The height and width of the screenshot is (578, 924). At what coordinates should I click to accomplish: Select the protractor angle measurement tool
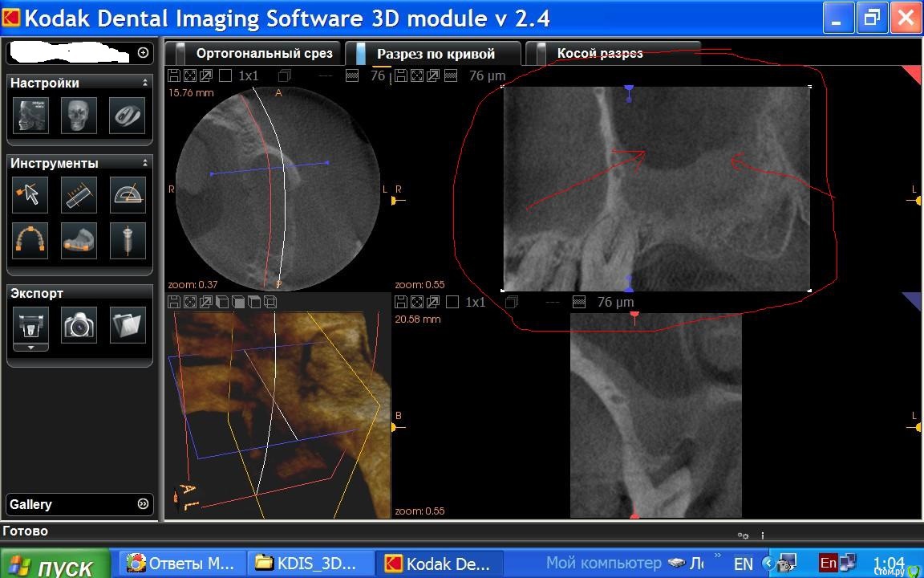point(127,194)
